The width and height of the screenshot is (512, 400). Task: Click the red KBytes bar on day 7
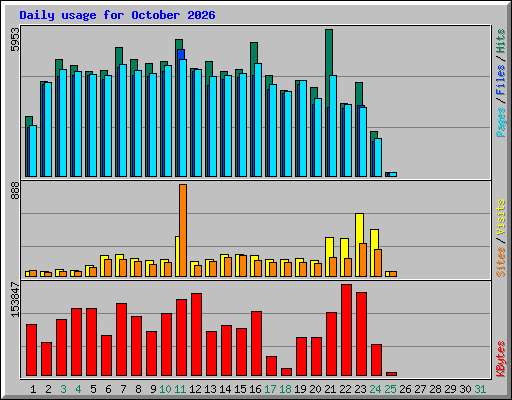pos(121,340)
